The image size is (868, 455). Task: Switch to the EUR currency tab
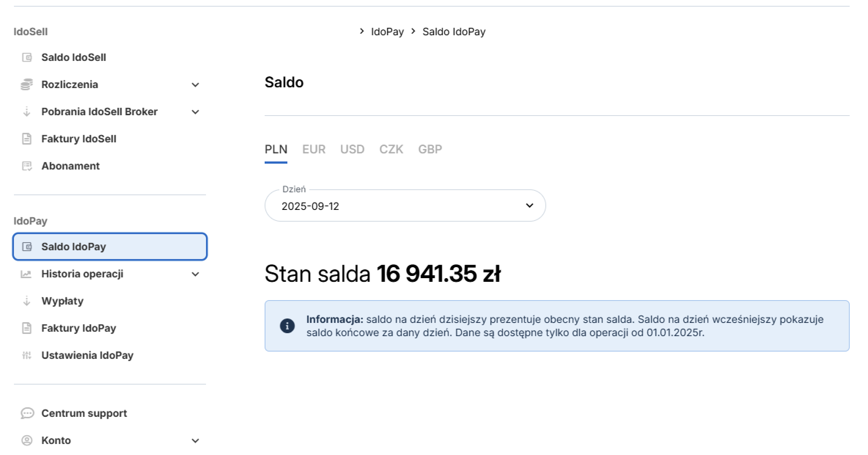point(314,149)
